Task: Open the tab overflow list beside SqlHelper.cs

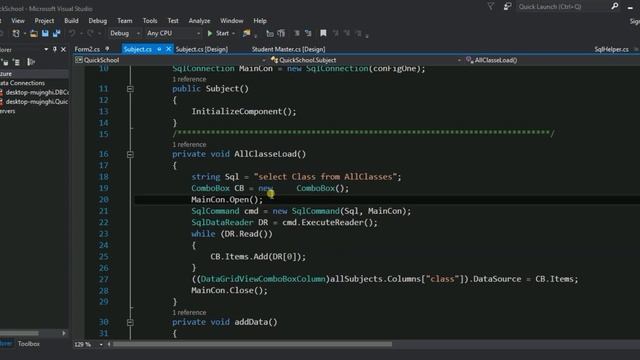Action: point(636,49)
